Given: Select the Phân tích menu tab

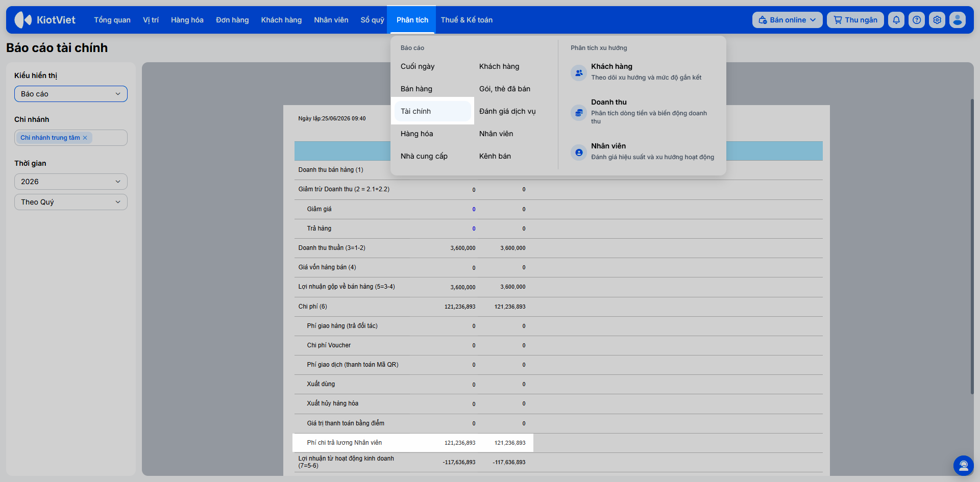Looking at the screenshot, I should pyautogui.click(x=412, y=20).
